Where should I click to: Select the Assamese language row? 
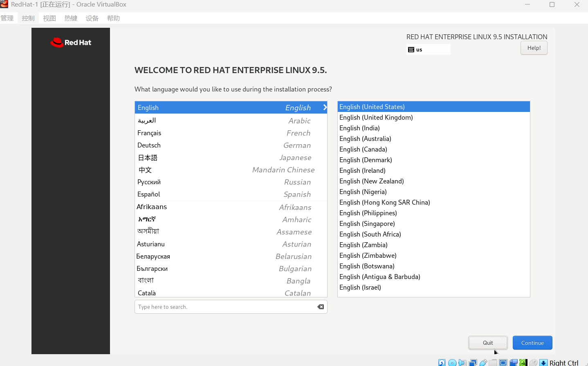231,232
